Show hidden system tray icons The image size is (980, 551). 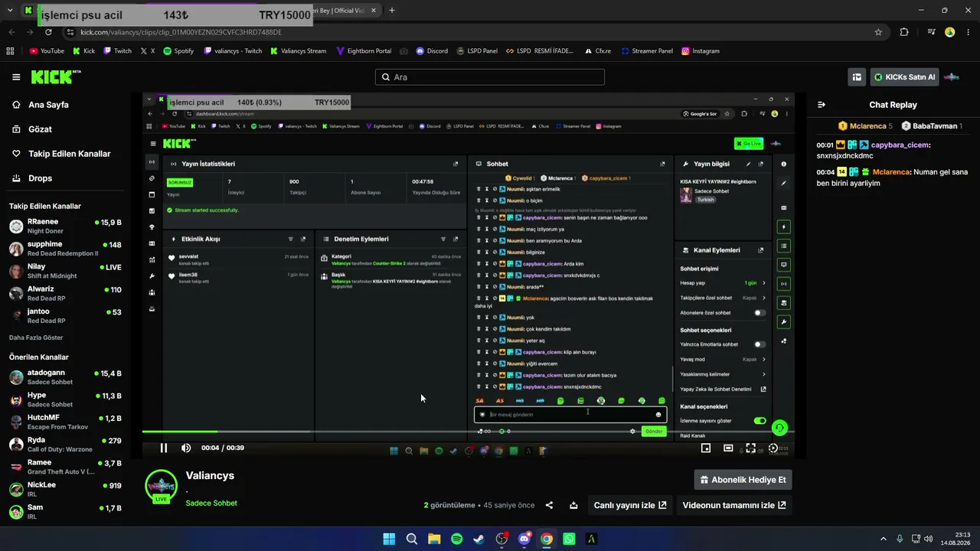pos(883,539)
